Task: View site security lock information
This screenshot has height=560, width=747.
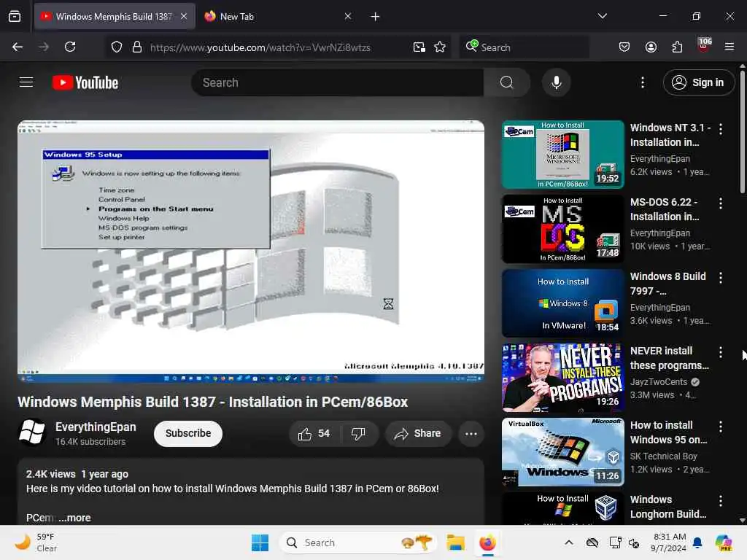Action: [137, 47]
